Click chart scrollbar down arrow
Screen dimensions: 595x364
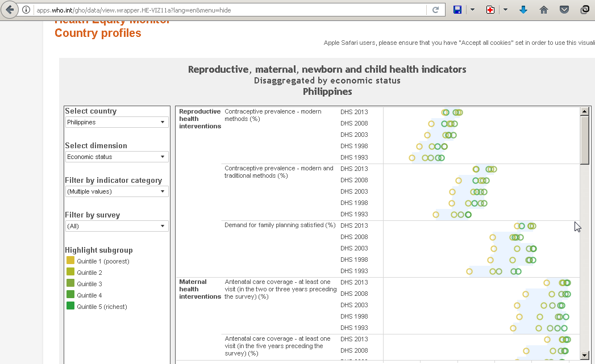(584, 355)
